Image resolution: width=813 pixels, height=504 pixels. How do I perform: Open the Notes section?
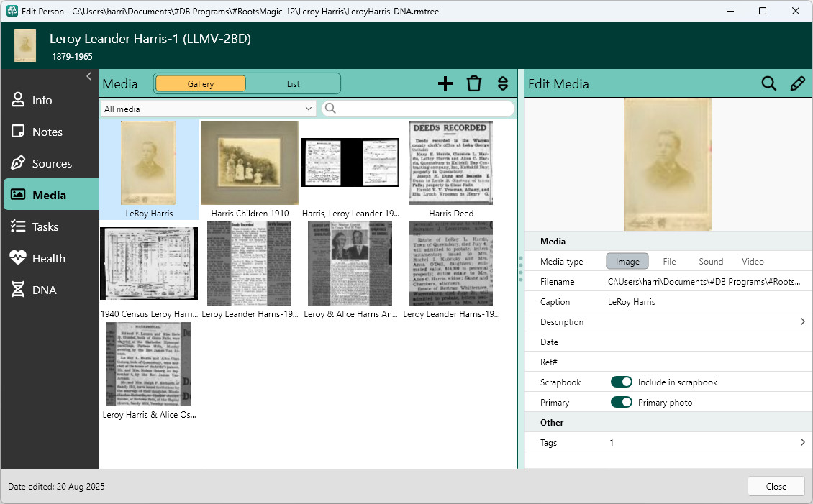[50, 132]
